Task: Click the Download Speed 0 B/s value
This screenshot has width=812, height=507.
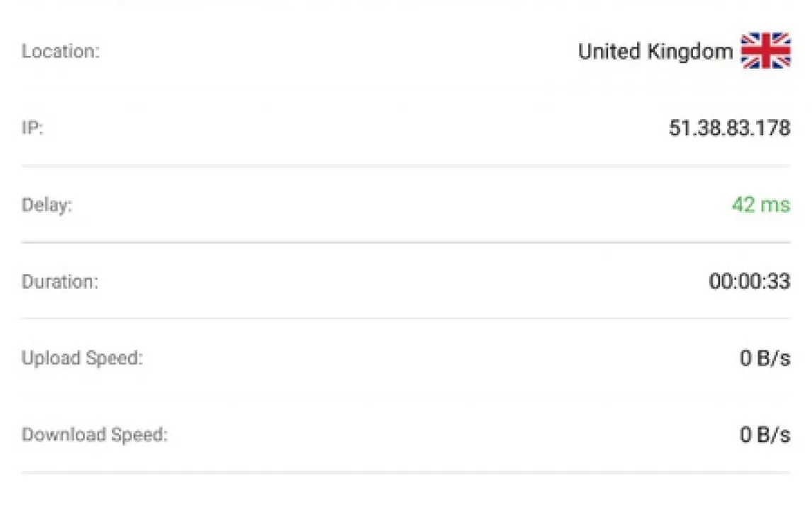Action: click(765, 435)
